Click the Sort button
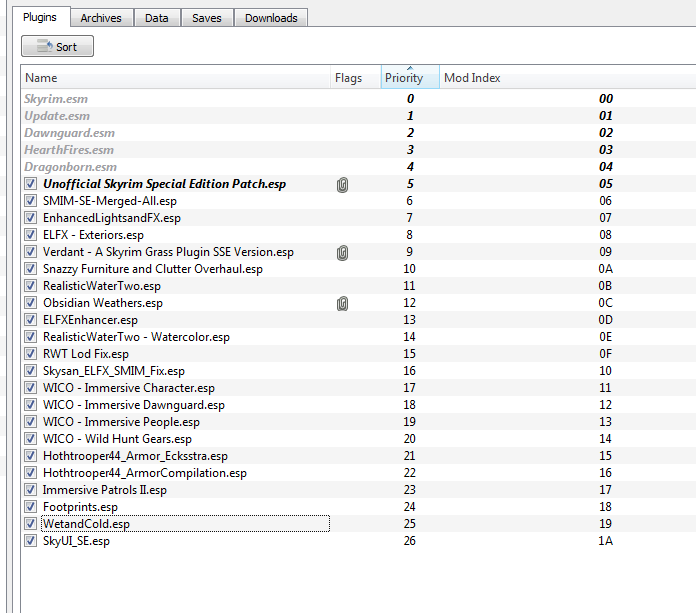696x613 pixels. tap(57, 46)
